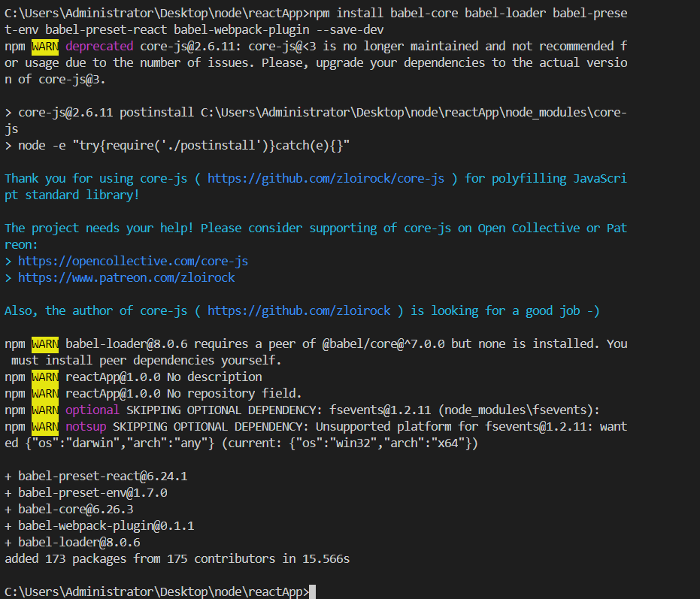Open the opencollective.com/core-js link
700x599 pixels.
click(133, 262)
